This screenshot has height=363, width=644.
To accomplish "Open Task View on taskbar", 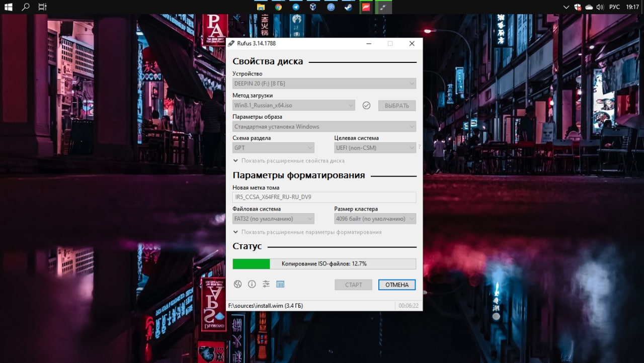I will 43,7.
